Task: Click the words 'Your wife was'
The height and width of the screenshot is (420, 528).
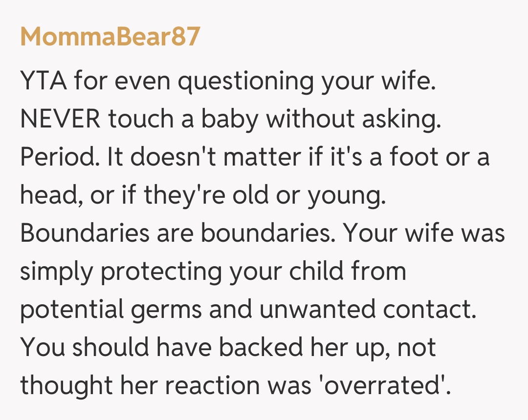Action: [x=423, y=233]
